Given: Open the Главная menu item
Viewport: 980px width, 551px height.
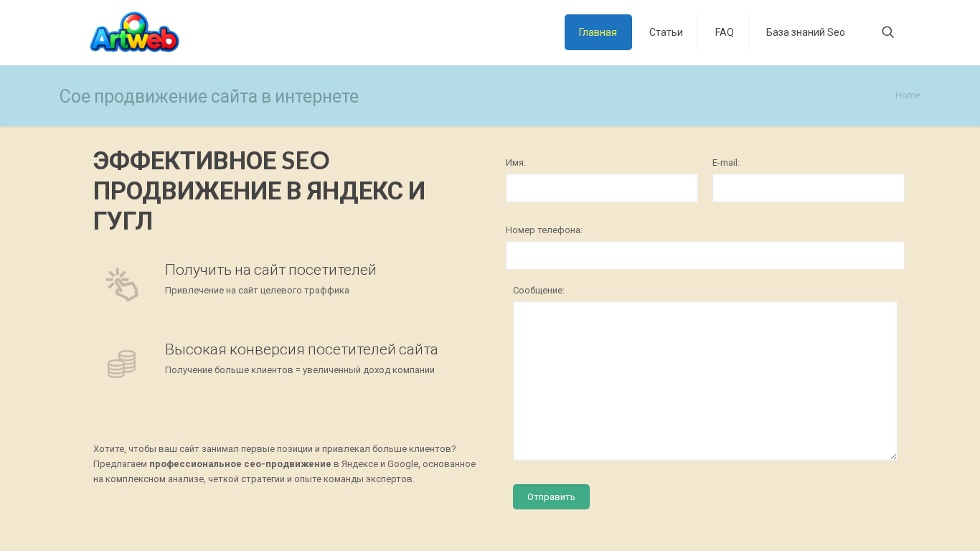Looking at the screenshot, I should click(x=598, y=32).
